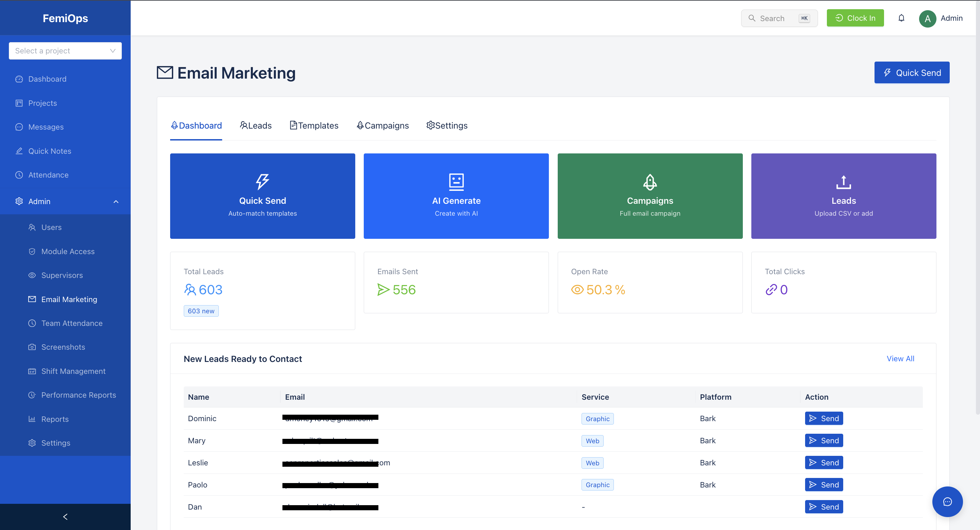Click View All leads link
The width and height of the screenshot is (980, 530).
click(x=900, y=358)
